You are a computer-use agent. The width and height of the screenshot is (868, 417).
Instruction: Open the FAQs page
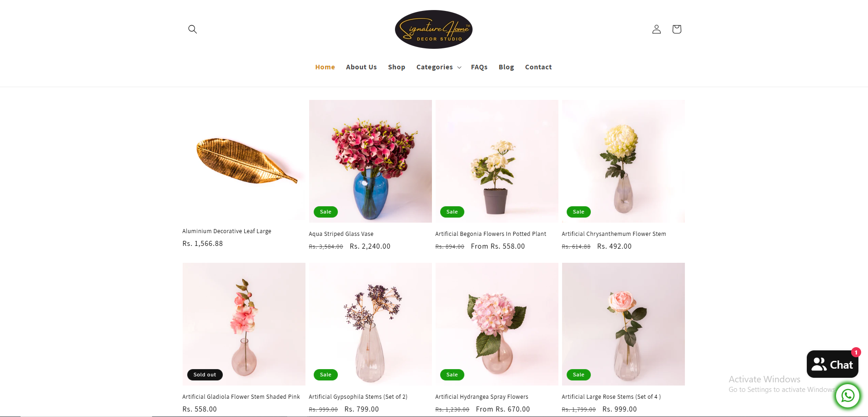click(x=479, y=67)
